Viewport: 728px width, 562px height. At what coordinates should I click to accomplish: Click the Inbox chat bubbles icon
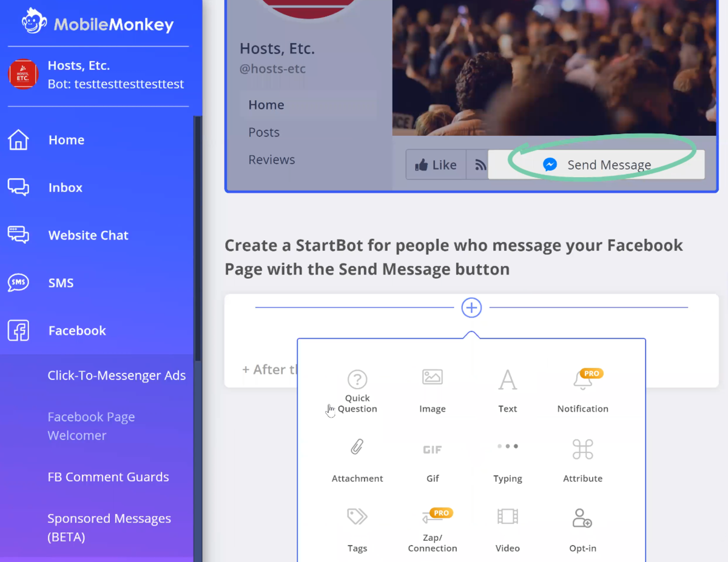(x=18, y=187)
